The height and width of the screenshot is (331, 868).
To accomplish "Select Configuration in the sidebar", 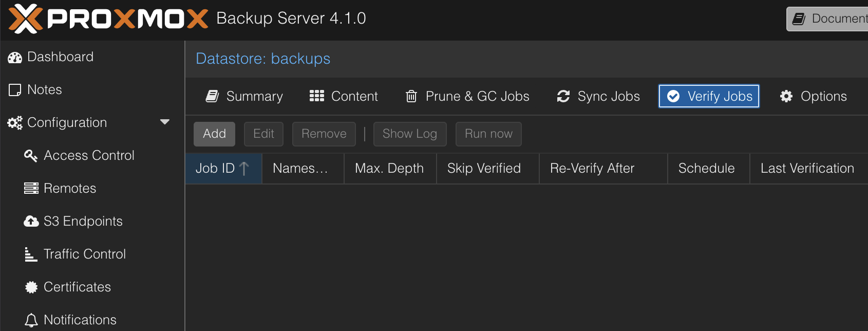I will click(x=92, y=123).
